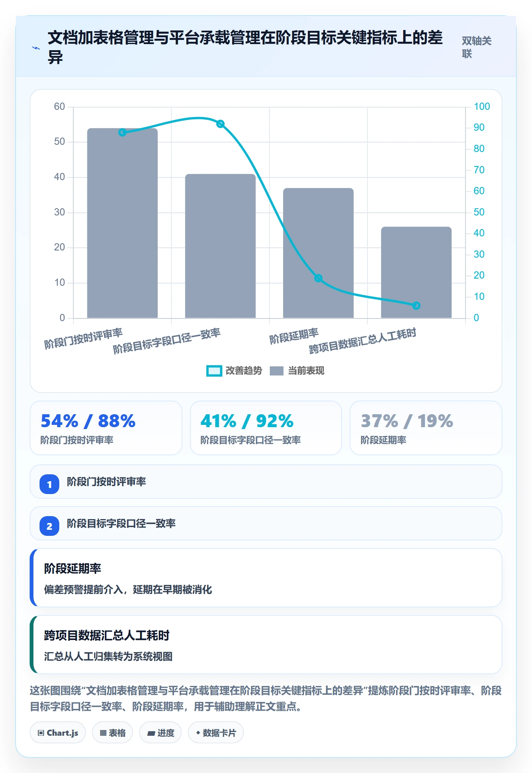The height and width of the screenshot is (773, 532).
Task: Click the chart title heading text
Action: coord(245,48)
